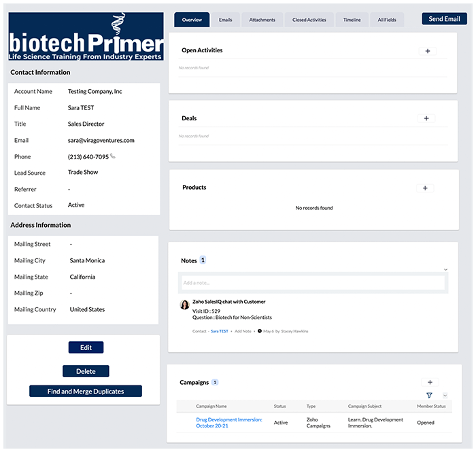Add a new open activity with plus
Screen dimensions: 476x452
[427, 51]
